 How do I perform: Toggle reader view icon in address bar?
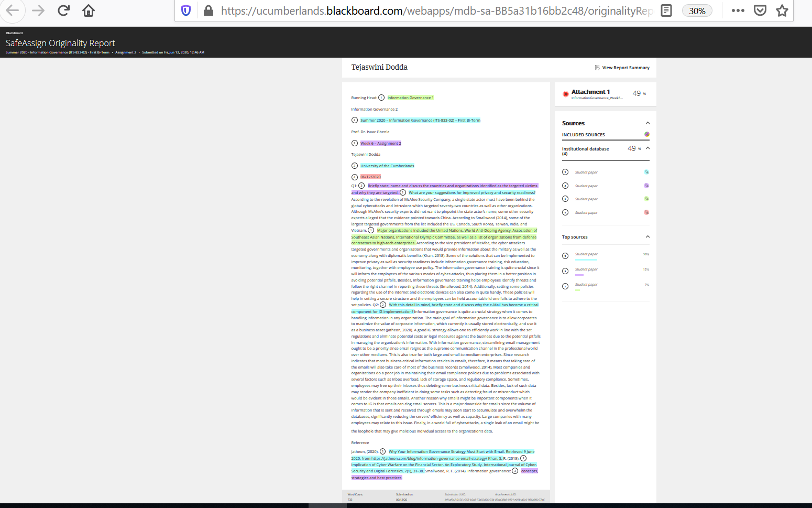[x=666, y=10]
